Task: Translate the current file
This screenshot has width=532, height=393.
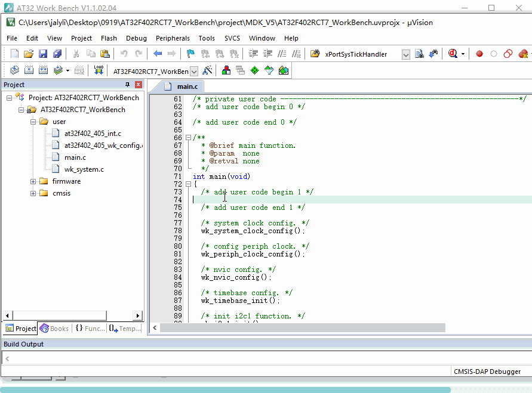Action: point(14,70)
